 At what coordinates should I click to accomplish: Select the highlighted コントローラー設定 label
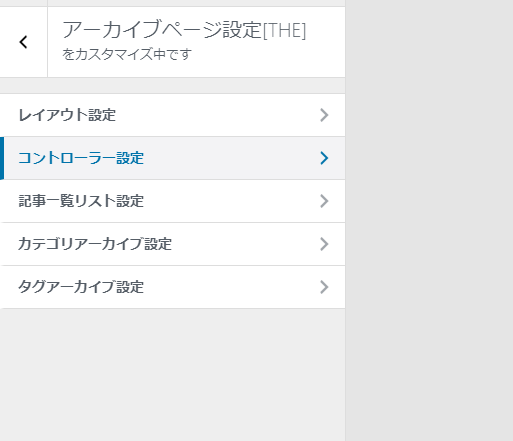click(x=81, y=158)
